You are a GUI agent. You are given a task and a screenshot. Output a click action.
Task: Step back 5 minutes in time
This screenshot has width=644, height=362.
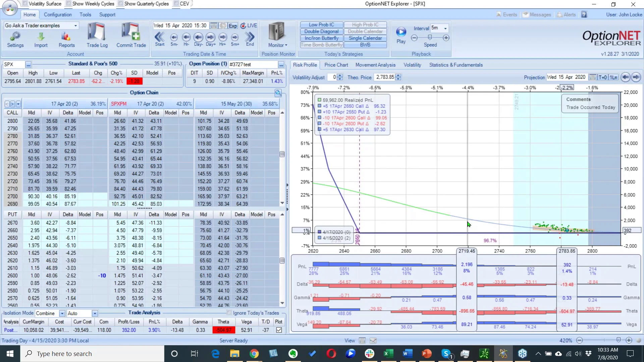(174, 39)
